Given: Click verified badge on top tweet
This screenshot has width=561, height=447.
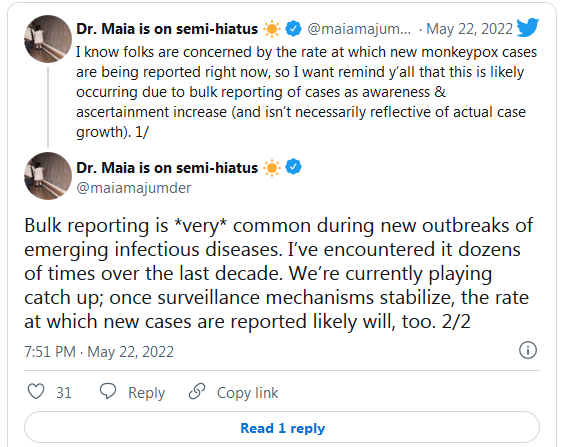Looking at the screenshot, I should click(x=293, y=29).
